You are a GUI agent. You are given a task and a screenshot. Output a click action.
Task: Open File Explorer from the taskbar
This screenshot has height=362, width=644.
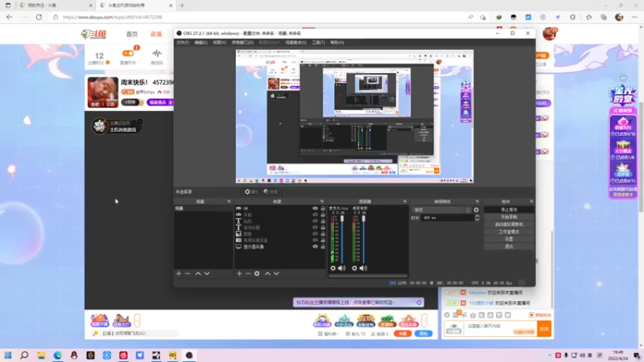click(x=41, y=356)
